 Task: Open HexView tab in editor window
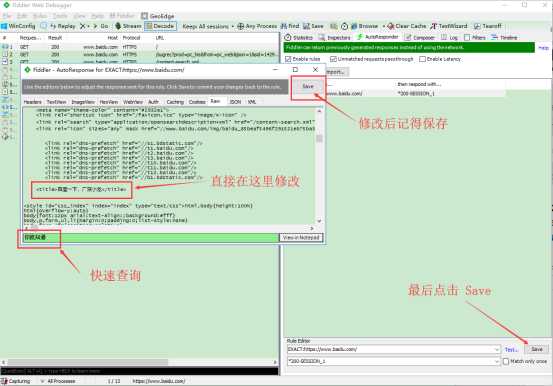point(109,102)
